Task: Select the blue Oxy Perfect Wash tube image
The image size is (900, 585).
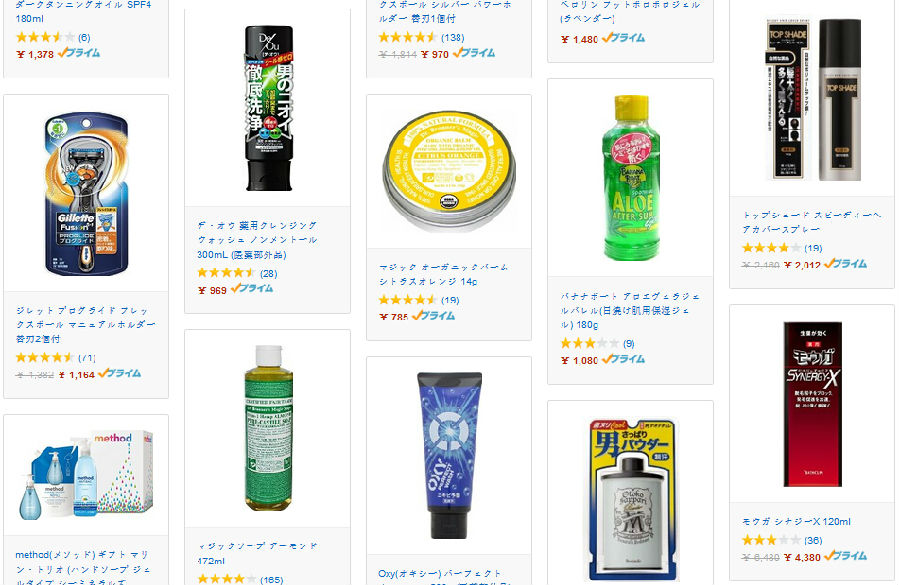Action: pyautogui.click(x=449, y=455)
